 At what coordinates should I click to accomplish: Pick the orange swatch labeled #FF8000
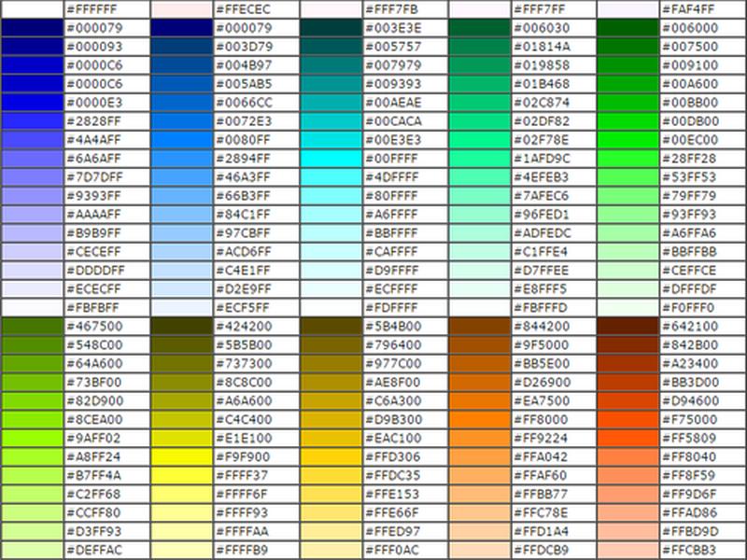[x=480, y=419]
